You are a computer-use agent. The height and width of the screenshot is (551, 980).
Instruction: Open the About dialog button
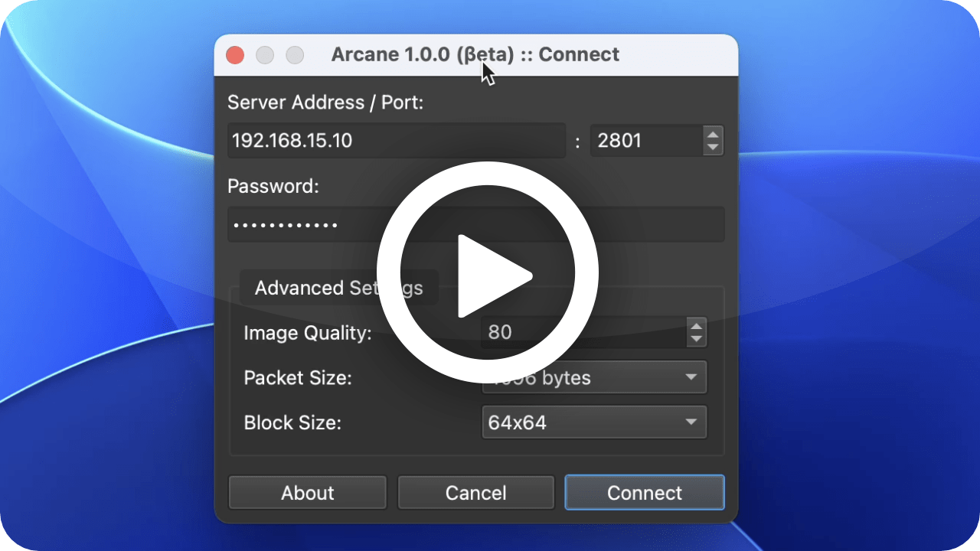(308, 493)
